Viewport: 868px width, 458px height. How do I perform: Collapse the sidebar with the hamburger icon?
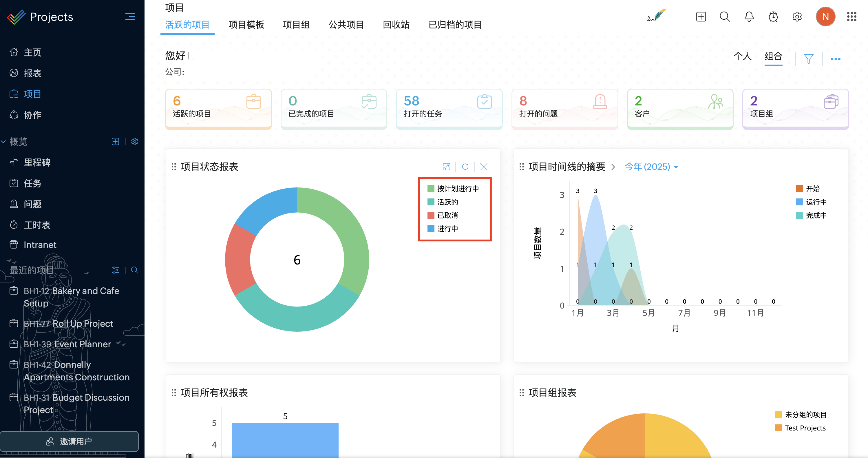[130, 17]
